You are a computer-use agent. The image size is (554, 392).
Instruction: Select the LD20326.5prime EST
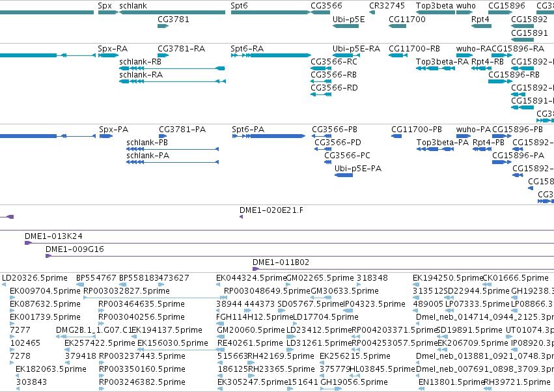[x=4, y=285]
